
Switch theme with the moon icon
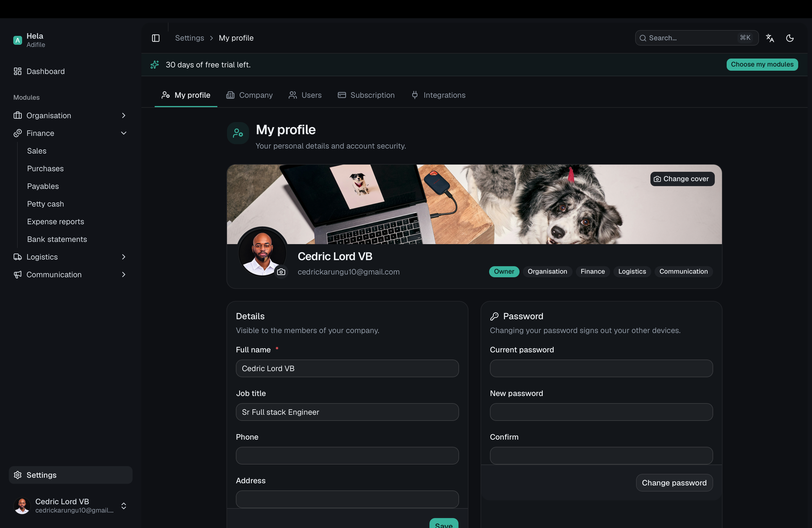tap(790, 38)
